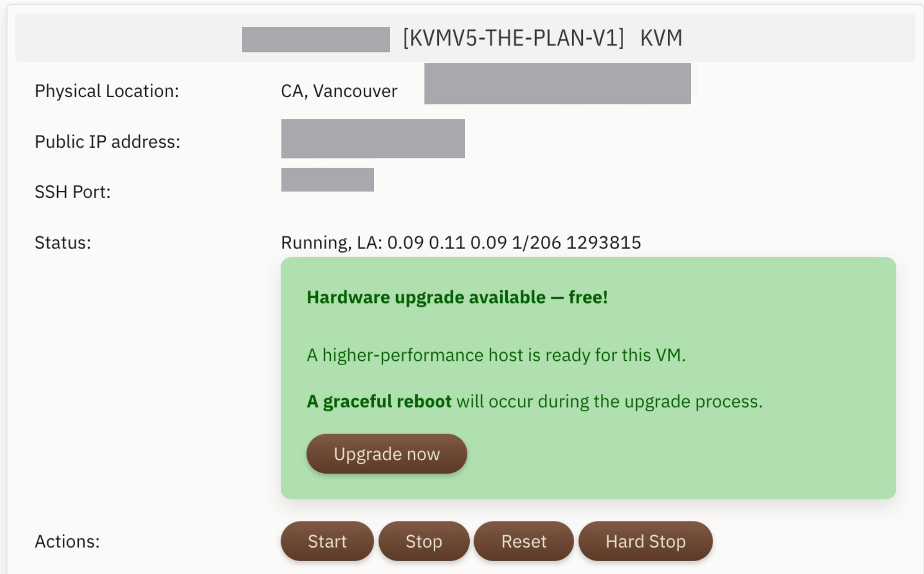This screenshot has width=924, height=574.
Task: Click the SSH Port label
Action: tap(73, 192)
